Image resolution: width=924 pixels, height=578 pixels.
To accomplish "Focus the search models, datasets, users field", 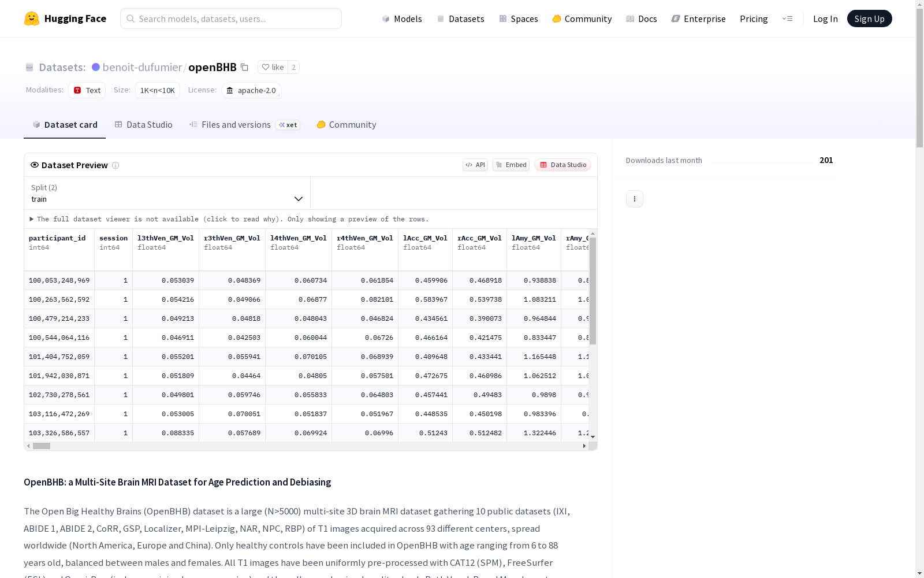I will [231, 18].
